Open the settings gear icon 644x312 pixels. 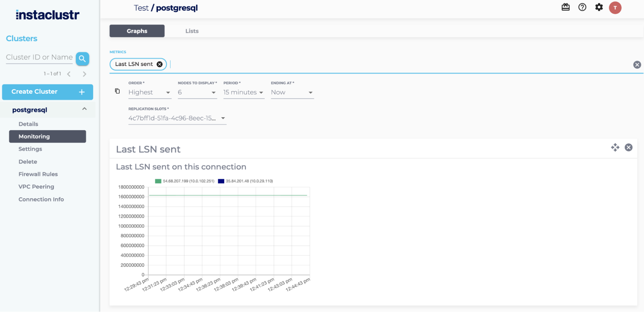(x=599, y=7)
